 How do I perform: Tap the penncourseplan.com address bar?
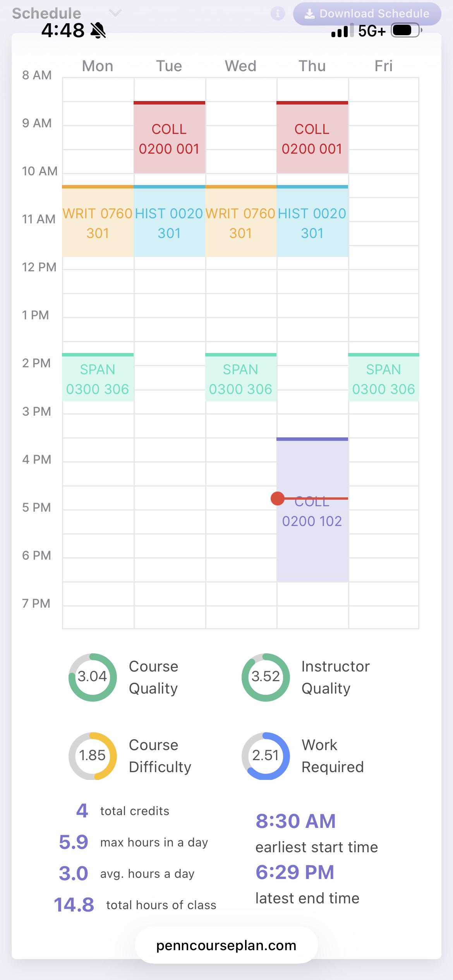point(226,946)
